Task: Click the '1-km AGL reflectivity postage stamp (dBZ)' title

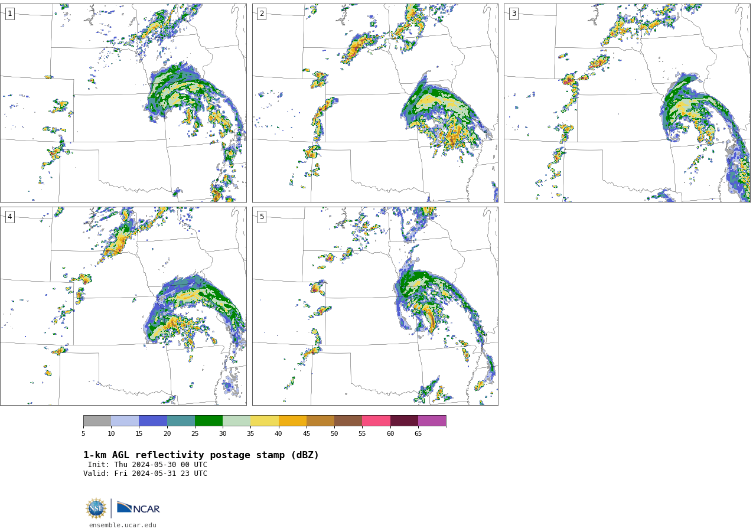Action: (x=201, y=455)
